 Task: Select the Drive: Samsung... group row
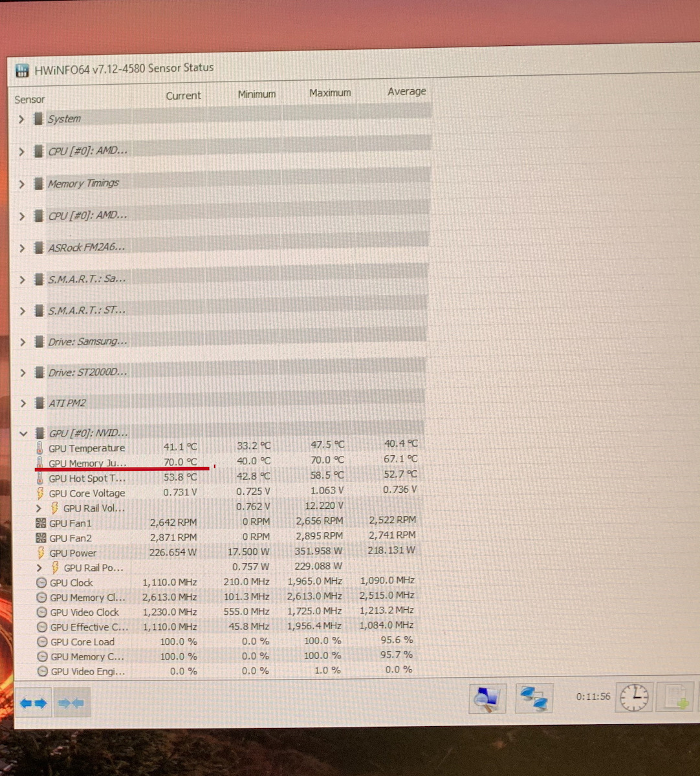(220, 341)
